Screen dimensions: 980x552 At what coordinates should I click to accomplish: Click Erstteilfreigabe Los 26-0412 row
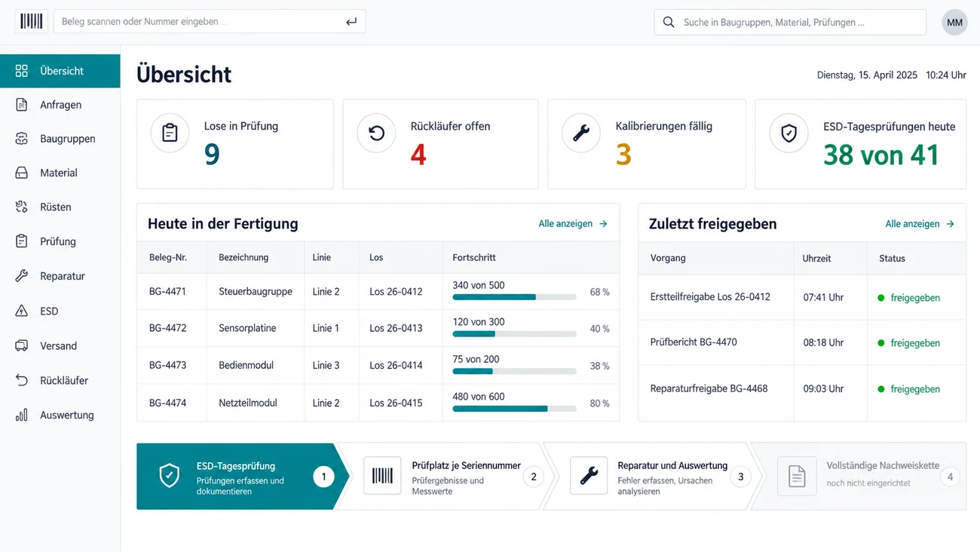802,297
